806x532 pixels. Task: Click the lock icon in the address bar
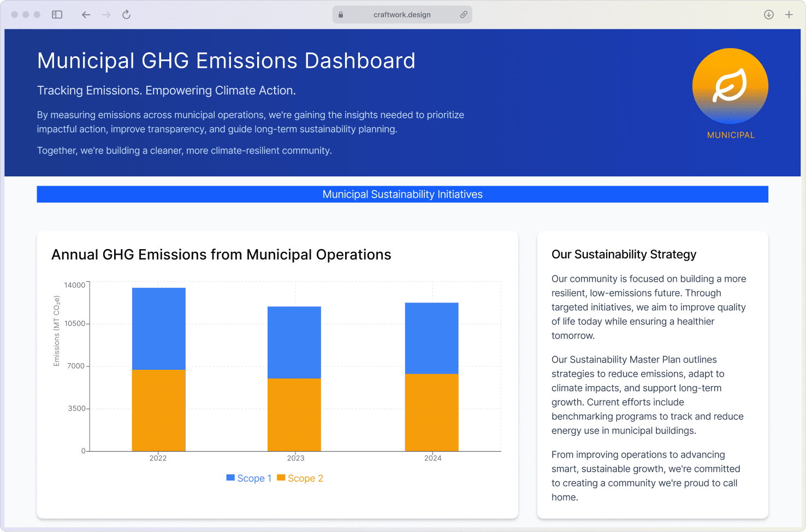click(x=341, y=15)
